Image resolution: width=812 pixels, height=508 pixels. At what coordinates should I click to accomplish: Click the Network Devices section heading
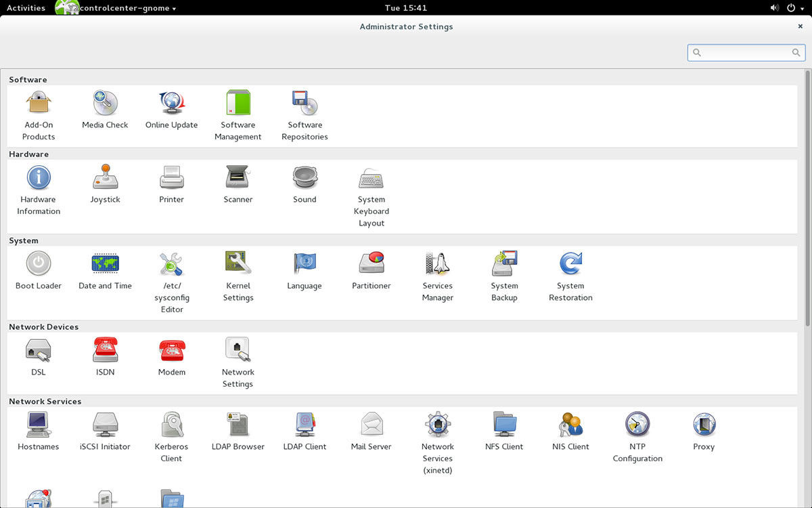(x=44, y=326)
